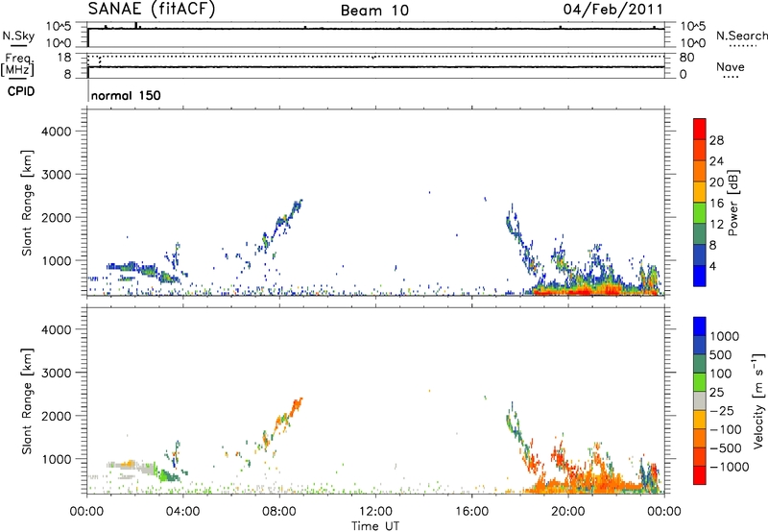Click the +500 velocity colorbar label
Screen dimensions: 768x532
pyautogui.click(x=721, y=355)
